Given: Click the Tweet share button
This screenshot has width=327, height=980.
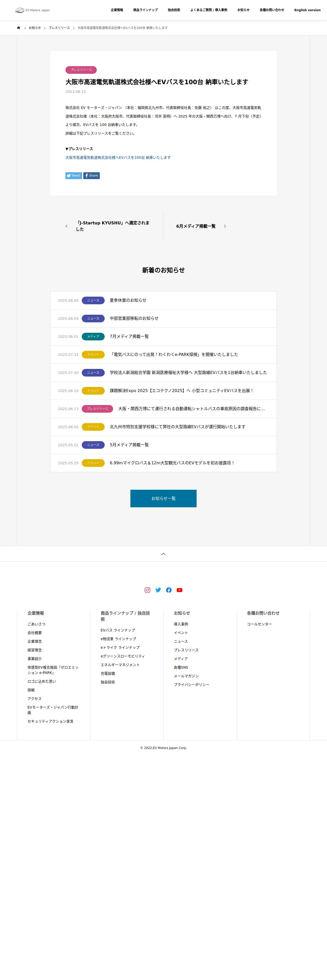Looking at the screenshot, I should (73, 175).
